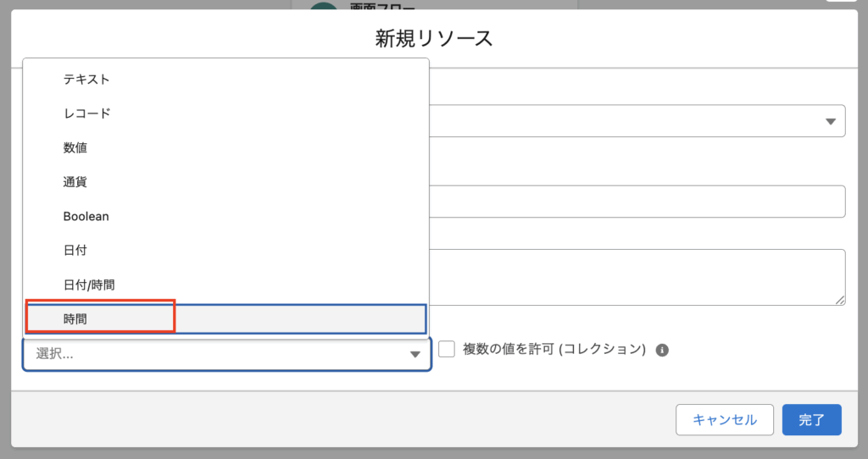Image resolution: width=868 pixels, height=459 pixels.
Task: Select 日付 from the open list
Action: [75, 251]
